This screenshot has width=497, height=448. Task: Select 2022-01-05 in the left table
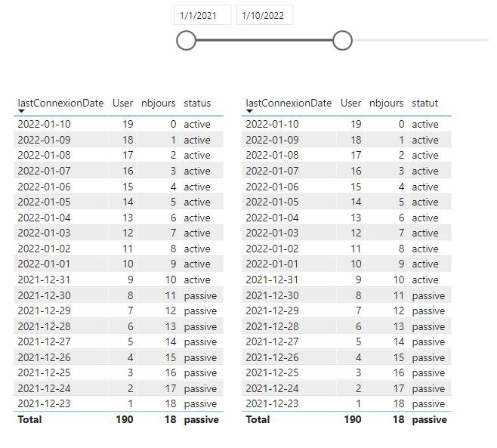[44, 202]
